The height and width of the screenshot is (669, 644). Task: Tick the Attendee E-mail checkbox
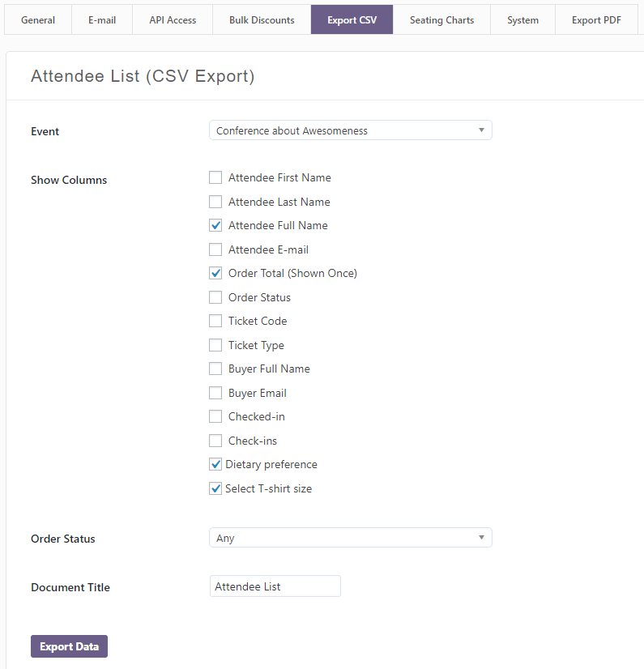(215, 249)
